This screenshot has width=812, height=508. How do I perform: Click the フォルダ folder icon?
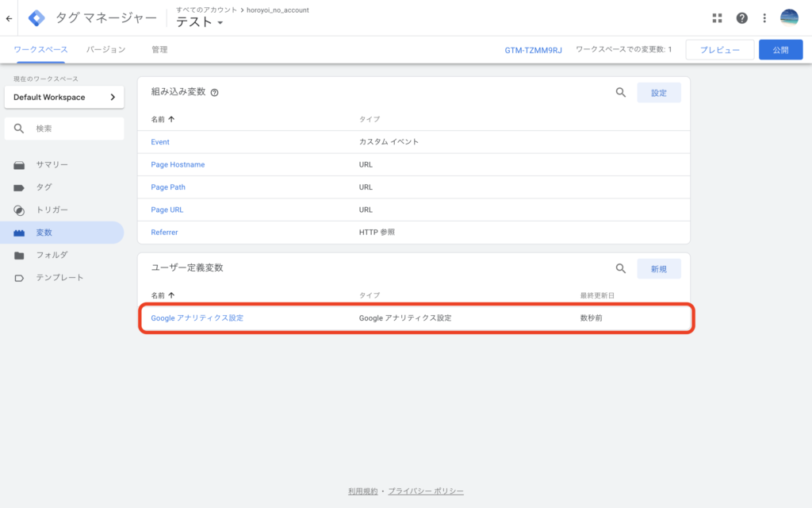[x=19, y=256]
